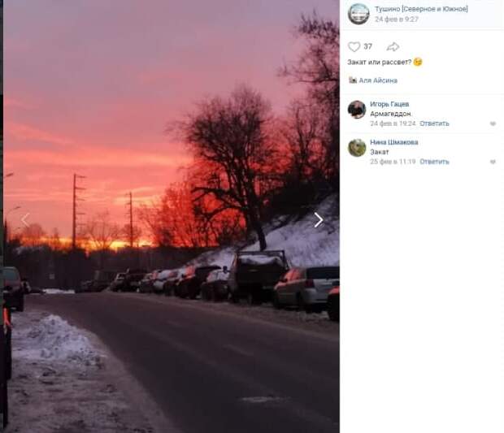
Task: Open photo author Аля Айсина link
Action: pos(378,80)
